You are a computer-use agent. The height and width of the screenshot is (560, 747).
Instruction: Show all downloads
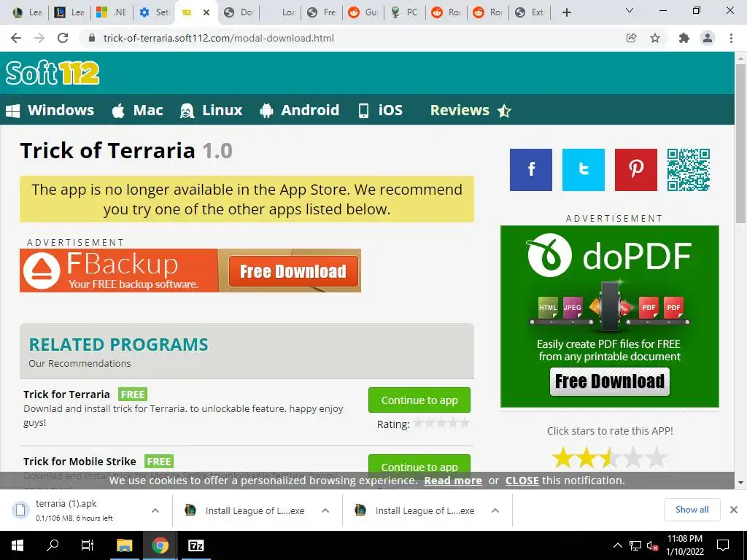tap(692, 510)
